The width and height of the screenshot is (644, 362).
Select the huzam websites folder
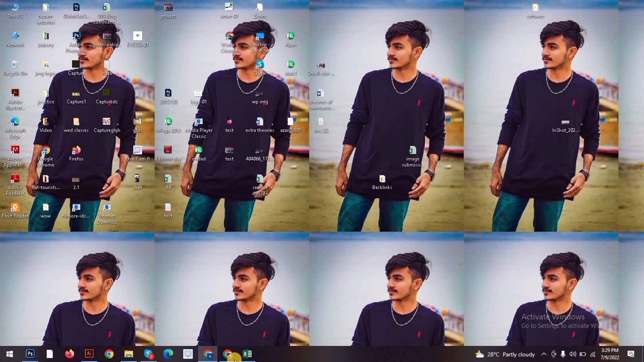[46, 14]
